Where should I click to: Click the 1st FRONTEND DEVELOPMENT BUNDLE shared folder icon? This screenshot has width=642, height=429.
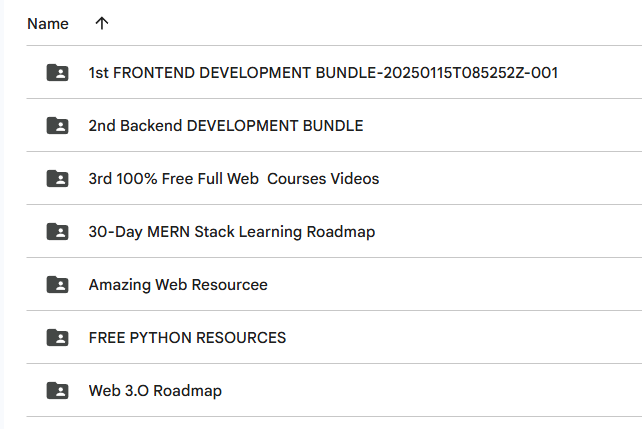(x=57, y=72)
